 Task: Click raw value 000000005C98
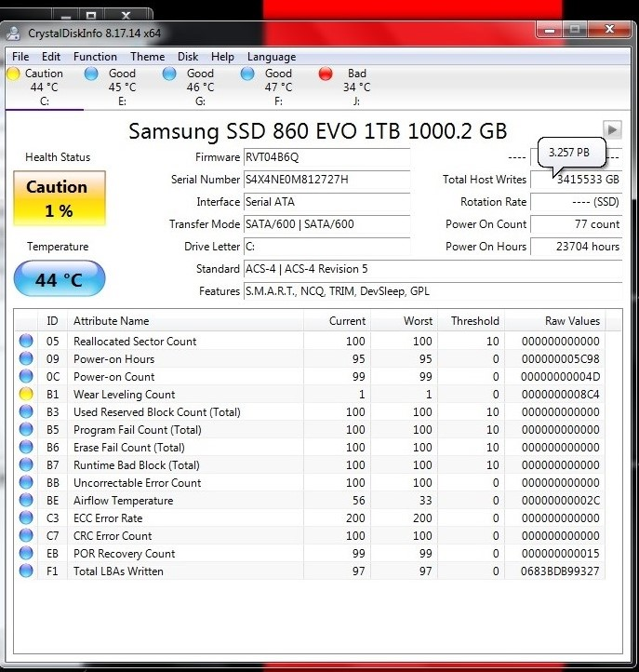[560, 359]
